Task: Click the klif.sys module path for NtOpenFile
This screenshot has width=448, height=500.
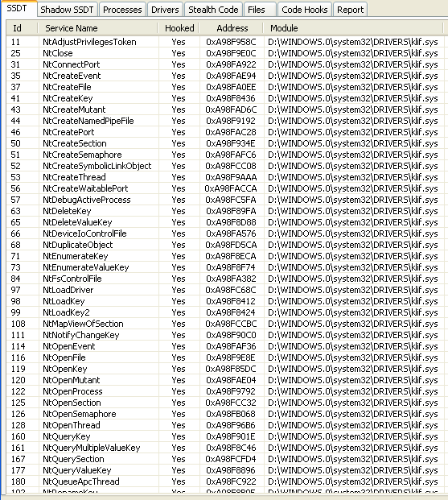Action: click(x=353, y=357)
